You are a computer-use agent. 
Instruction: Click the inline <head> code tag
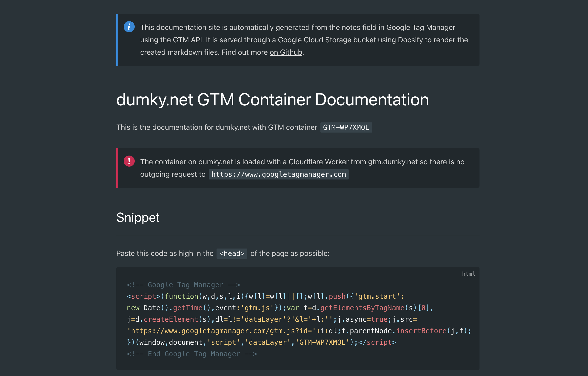tap(232, 254)
